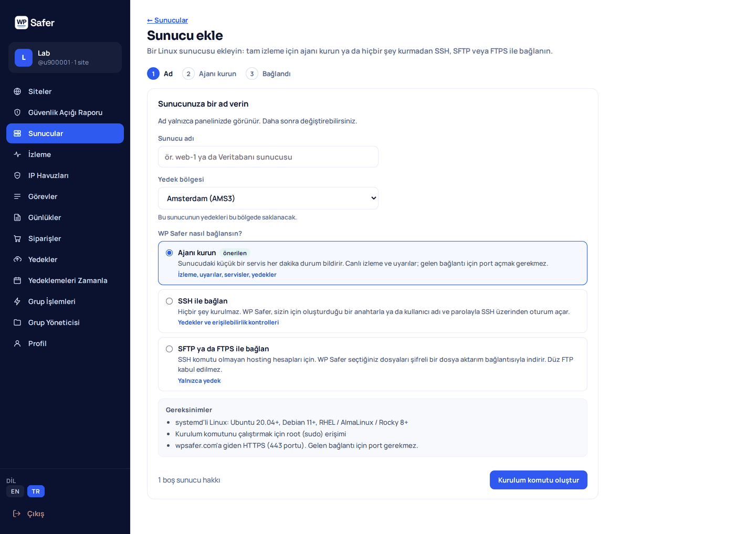This screenshot has height=534, width=756.
Task: Click '1 boş sunucu hakkı' text
Action: click(189, 480)
